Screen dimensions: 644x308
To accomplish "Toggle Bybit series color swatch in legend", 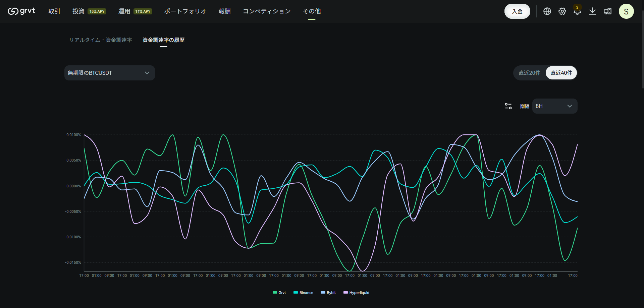I will point(323,293).
